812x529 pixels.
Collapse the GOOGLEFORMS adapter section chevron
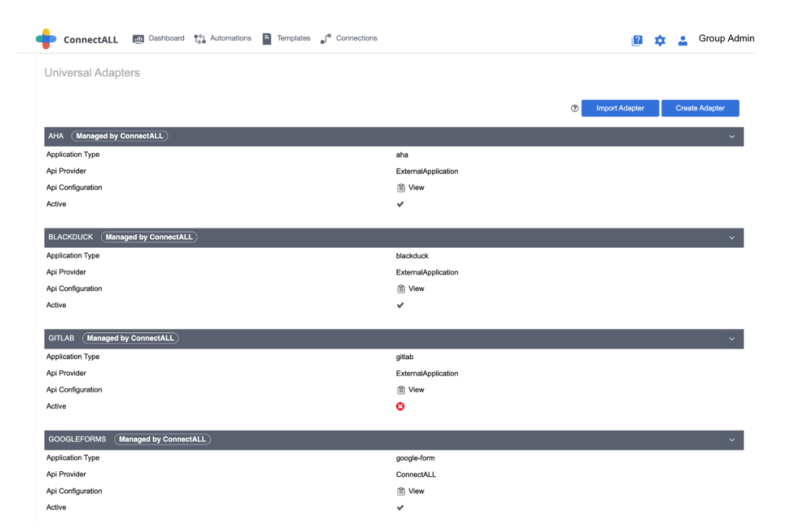click(x=731, y=440)
